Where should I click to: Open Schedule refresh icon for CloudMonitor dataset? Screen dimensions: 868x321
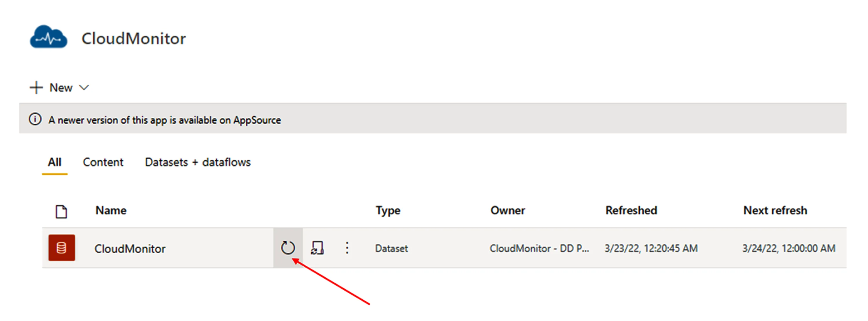tap(317, 248)
